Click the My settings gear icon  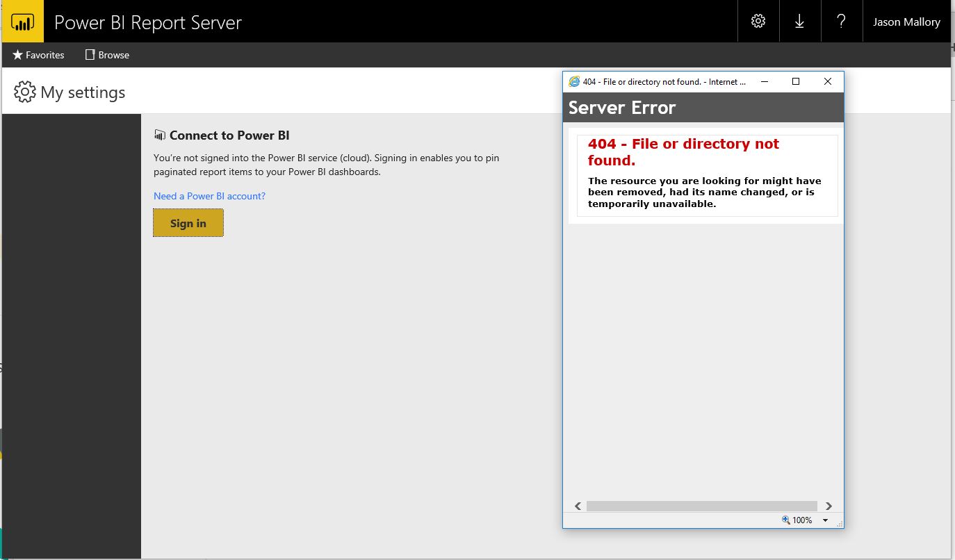pos(24,92)
